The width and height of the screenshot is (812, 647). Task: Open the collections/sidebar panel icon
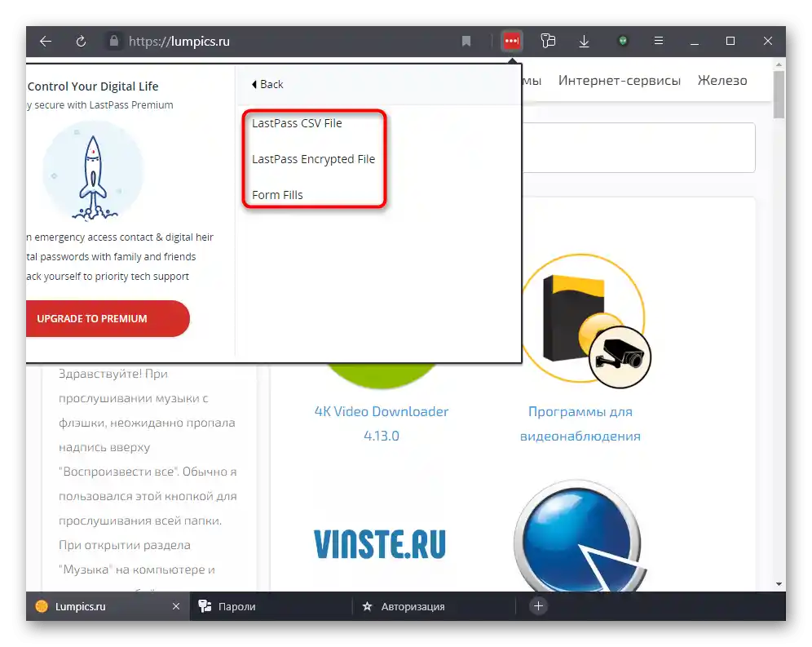(548, 41)
